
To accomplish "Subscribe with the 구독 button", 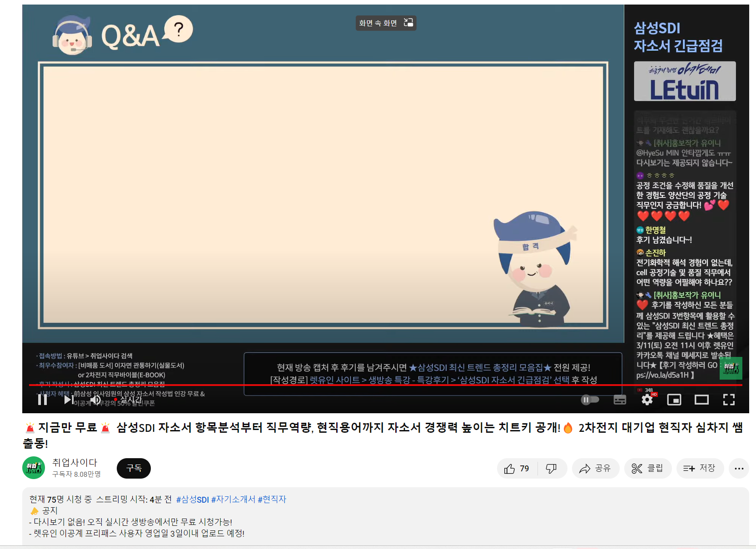I will (134, 468).
